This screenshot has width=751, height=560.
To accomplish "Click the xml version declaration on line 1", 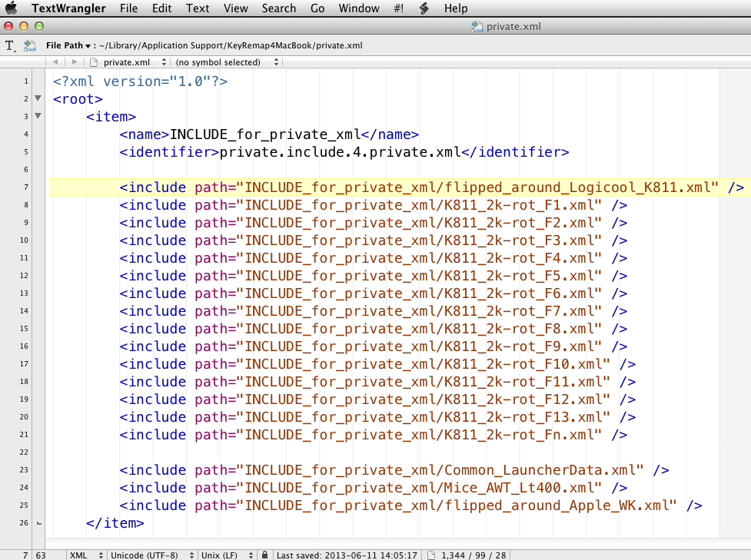I will (141, 81).
